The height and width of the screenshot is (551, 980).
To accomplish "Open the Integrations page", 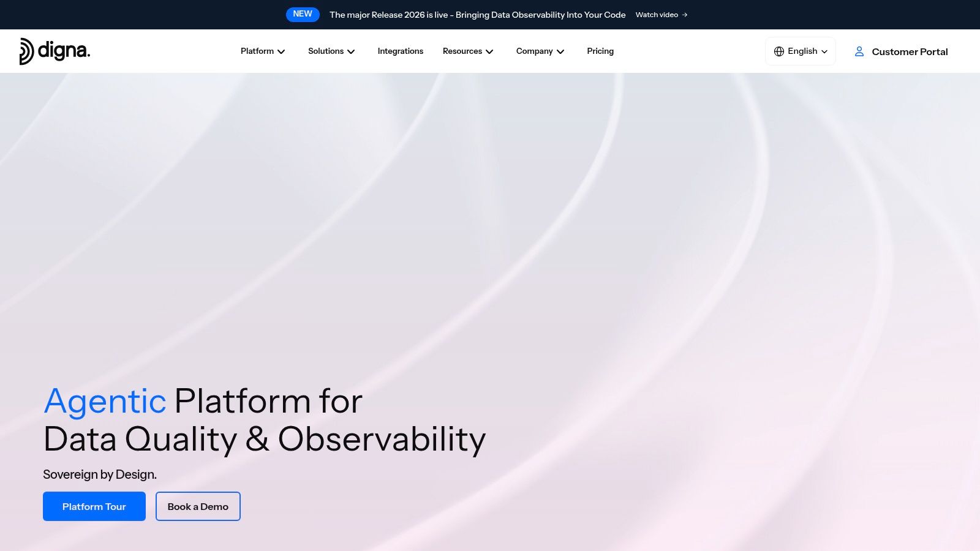I will click(x=401, y=51).
